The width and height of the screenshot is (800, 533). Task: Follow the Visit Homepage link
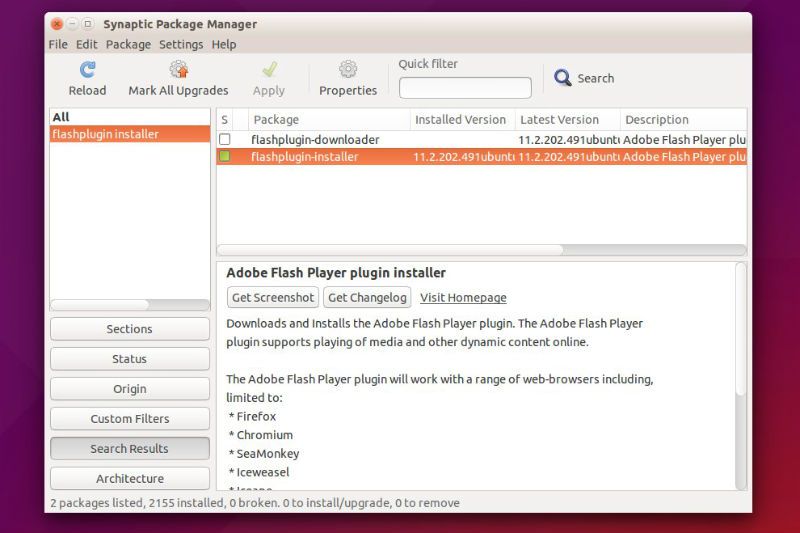click(x=463, y=297)
